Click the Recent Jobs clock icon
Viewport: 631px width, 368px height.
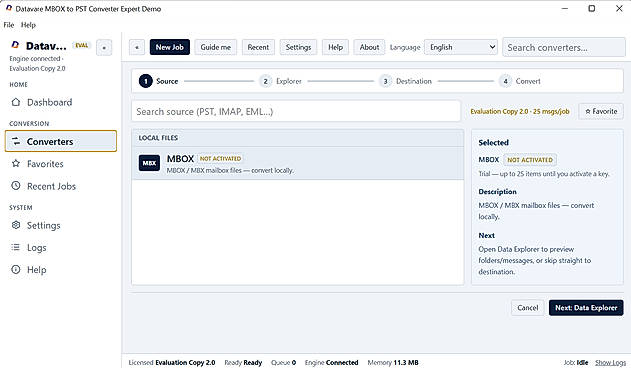pyautogui.click(x=16, y=186)
